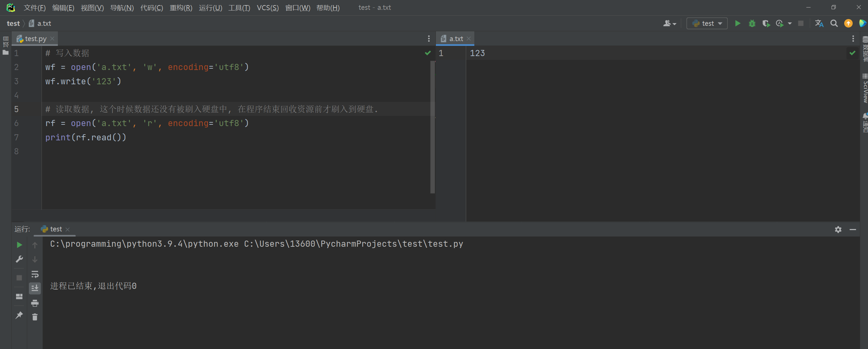Click the print(rf.read()) code line

[x=86, y=137]
